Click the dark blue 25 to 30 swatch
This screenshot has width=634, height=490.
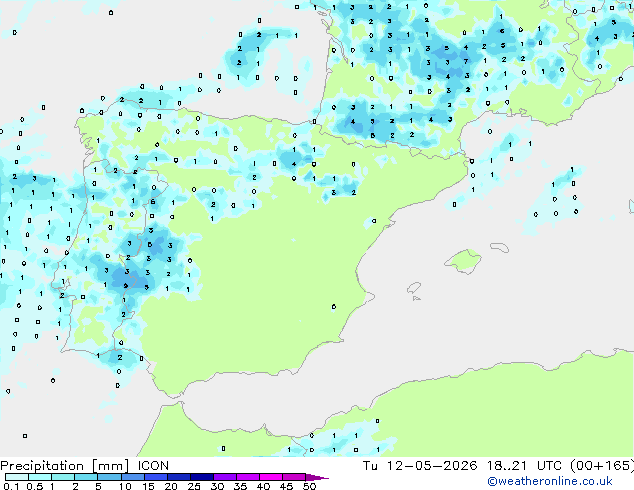(201, 477)
